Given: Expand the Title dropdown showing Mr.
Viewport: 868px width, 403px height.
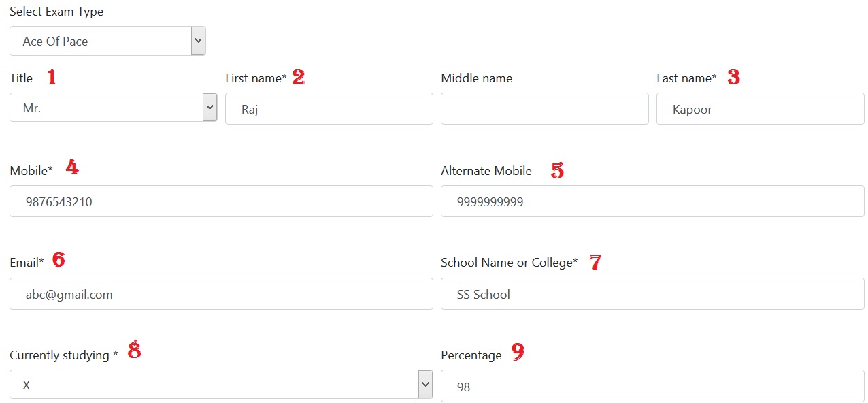Looking at the screenshot, I should [x=114, y=108].
